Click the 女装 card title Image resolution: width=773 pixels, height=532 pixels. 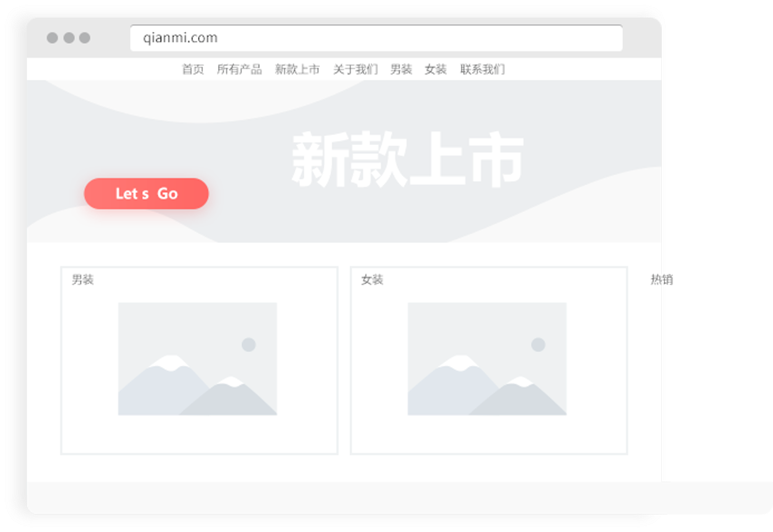(372, 279)
